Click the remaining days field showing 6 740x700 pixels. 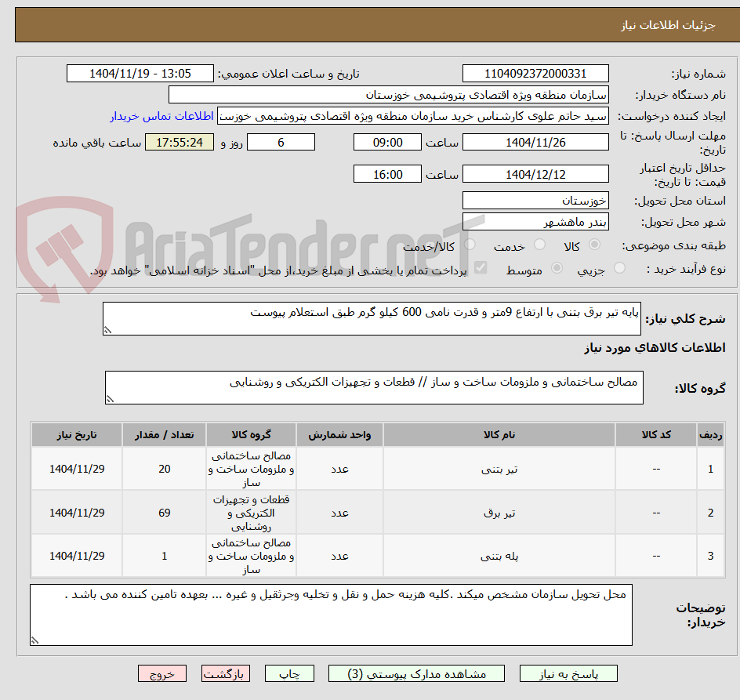281,142
